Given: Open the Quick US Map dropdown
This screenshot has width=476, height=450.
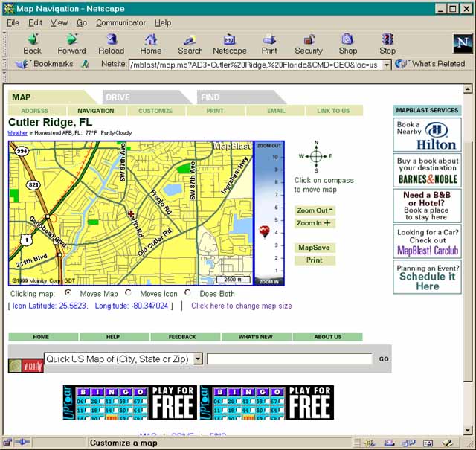Looking at the screenshot, I should [198, 359].
